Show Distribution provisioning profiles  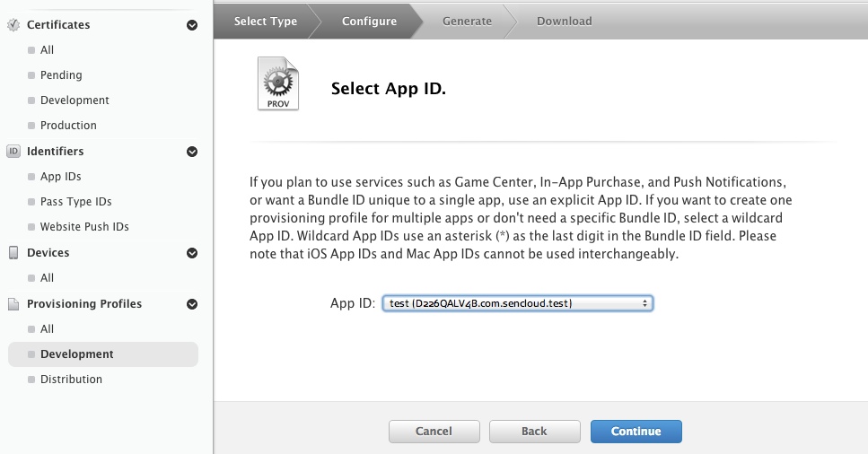click(71, 380)
